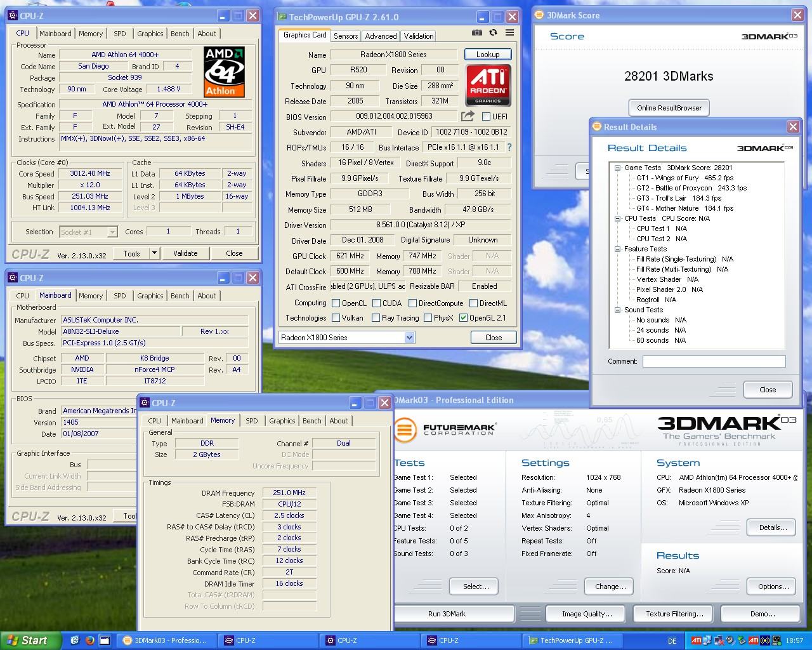
Task: Click the ATI Radeon graphics logo
Action: point(488,86)
